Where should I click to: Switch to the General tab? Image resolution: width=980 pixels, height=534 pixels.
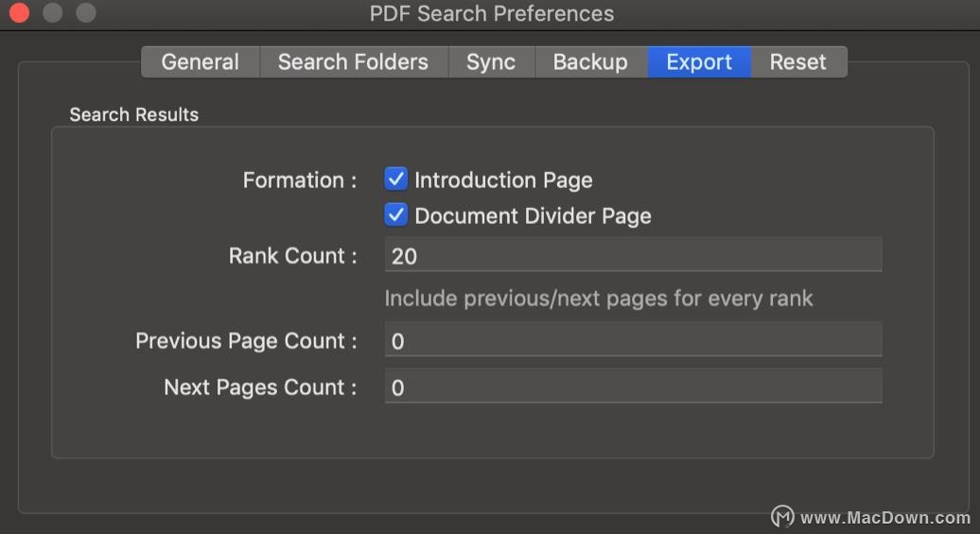(x=201, y=61)
